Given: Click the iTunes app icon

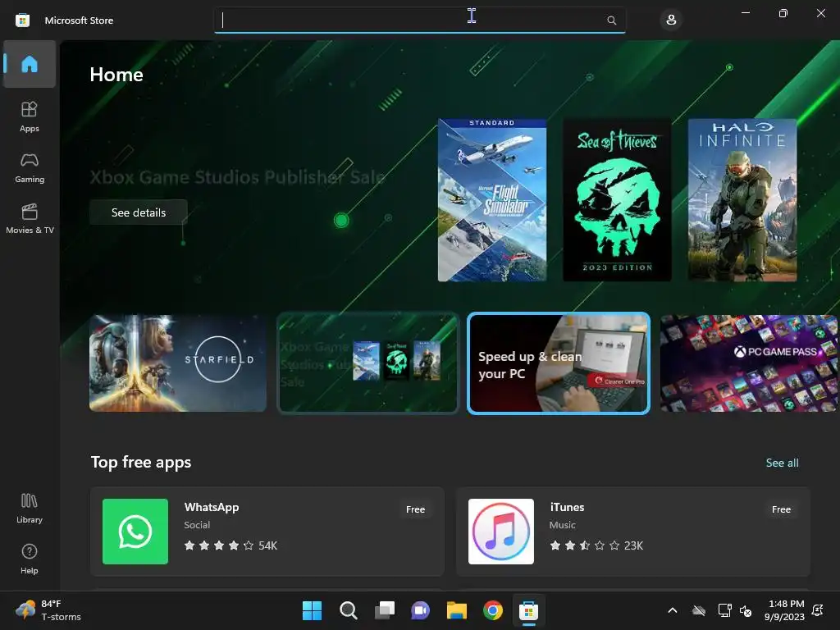Looking at the screenshot, I should (x=501, y=532).
